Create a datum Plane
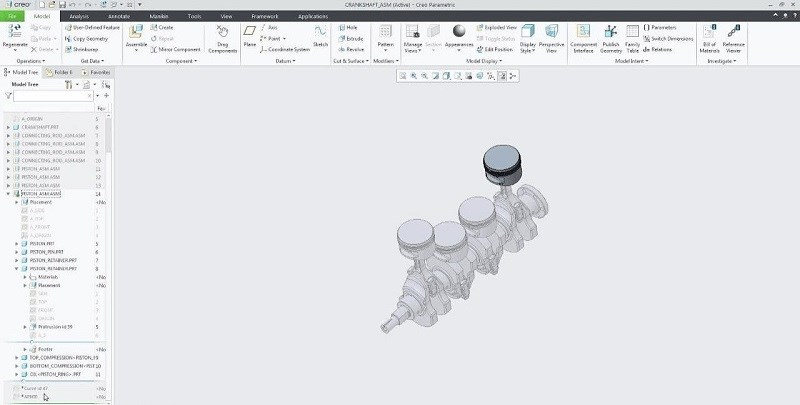This screenshot has width=800, height=405. tap(249, 36)
